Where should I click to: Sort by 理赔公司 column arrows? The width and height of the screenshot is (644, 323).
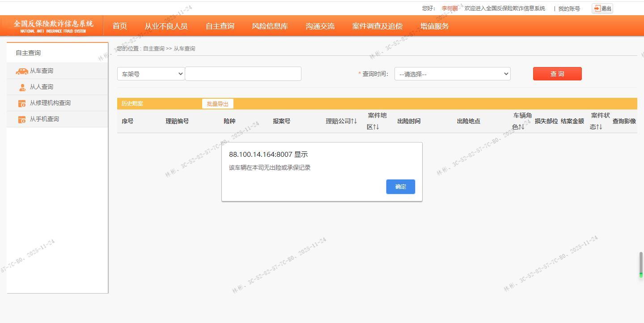point(354,121)
